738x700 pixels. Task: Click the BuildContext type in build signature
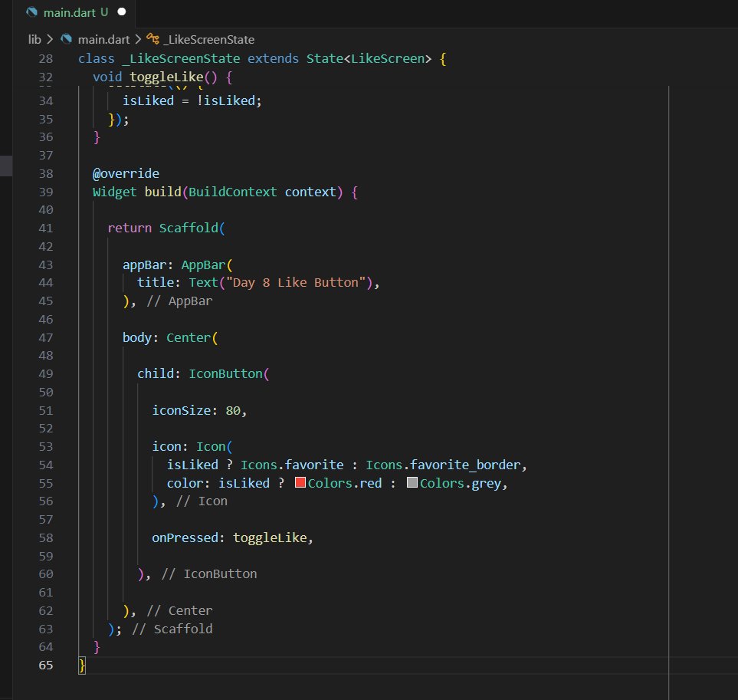(x=232, y=192)
